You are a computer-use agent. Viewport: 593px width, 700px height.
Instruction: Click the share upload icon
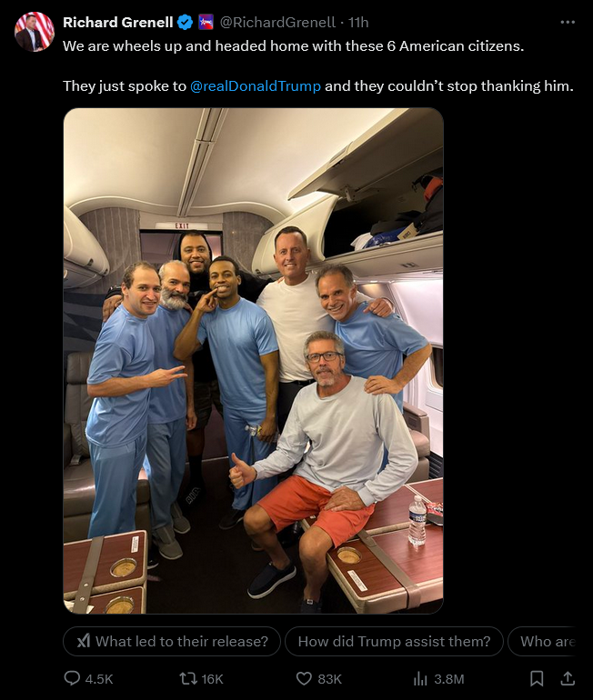click(x=568, y=678)
